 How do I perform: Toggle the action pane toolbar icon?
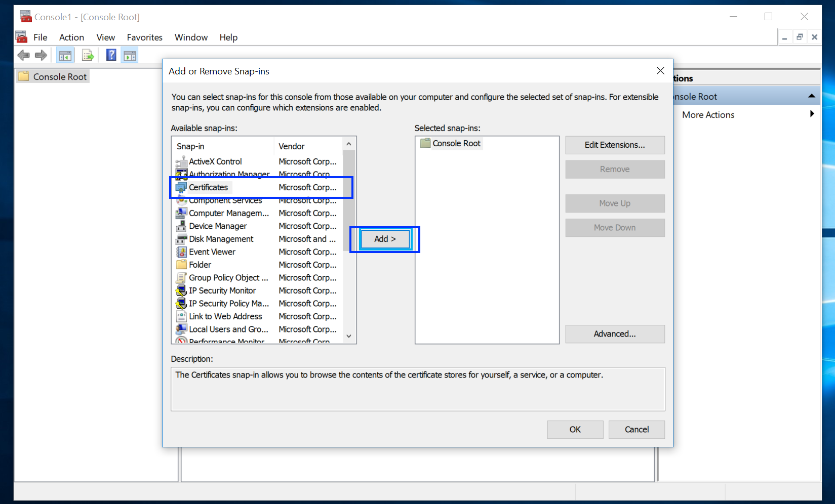click(x=130, y=55)
